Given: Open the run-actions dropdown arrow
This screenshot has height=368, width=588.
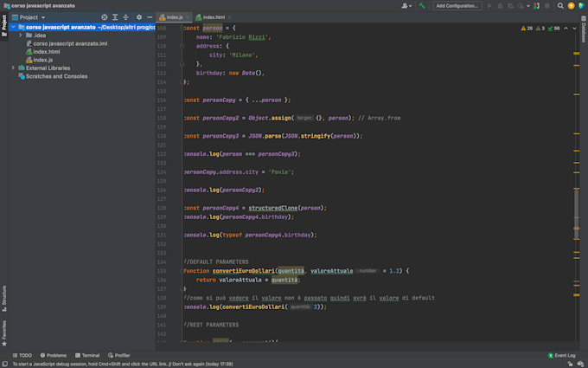Looking at the screenshot, I should point(528,6).
